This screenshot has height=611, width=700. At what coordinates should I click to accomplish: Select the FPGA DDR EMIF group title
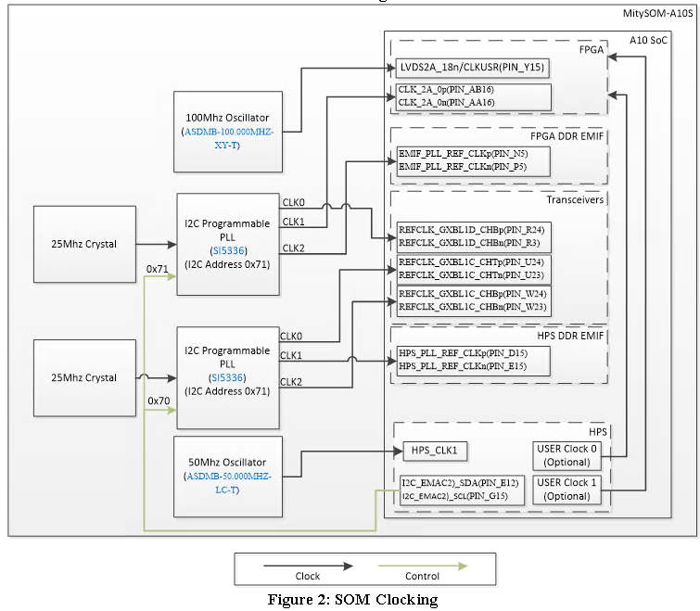567,136
